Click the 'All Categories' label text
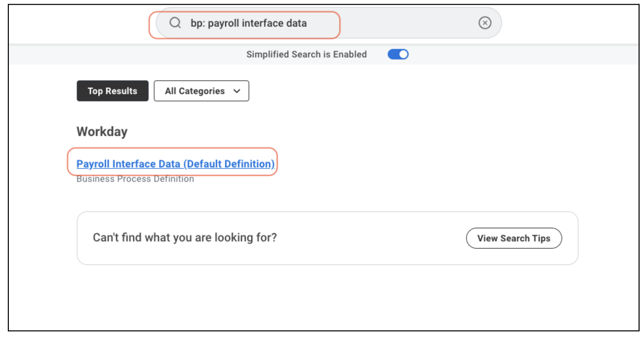The height and width of the screenshot is (338, 644). [x=195, y=91]
